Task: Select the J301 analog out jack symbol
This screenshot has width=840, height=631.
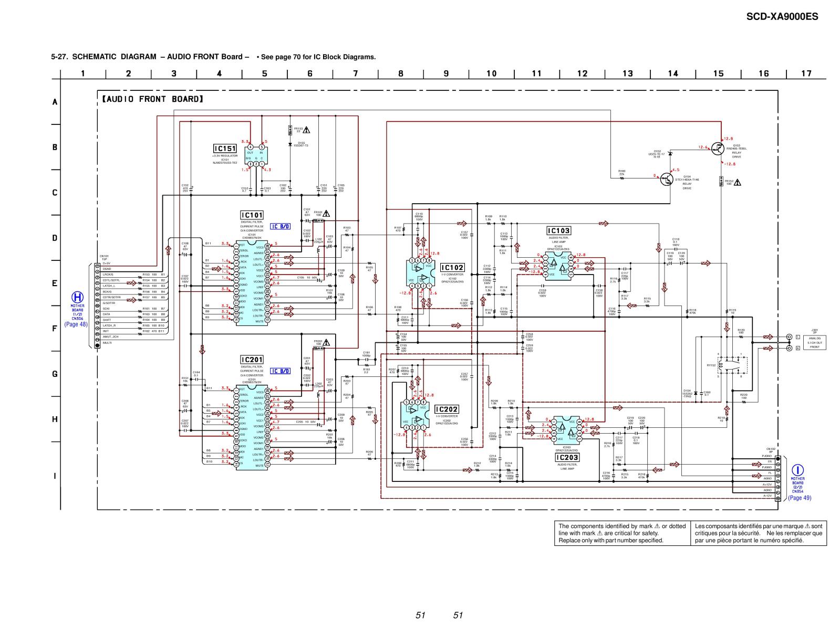Action: point(789,342)
